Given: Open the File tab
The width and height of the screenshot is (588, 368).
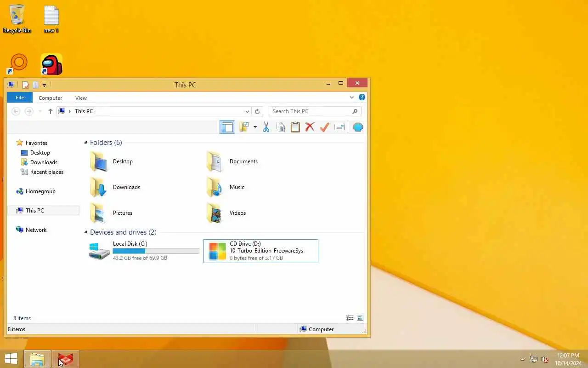Looking at the screenshot, I should 20,98.
